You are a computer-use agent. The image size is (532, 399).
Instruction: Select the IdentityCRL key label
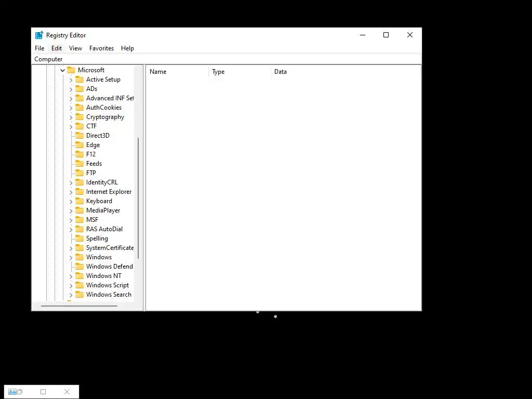tap(102, 182)
